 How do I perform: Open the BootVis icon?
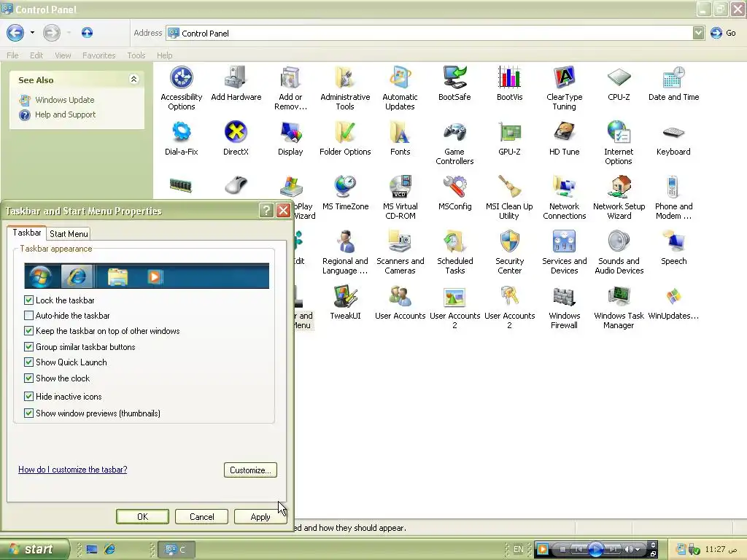(509, 84)
